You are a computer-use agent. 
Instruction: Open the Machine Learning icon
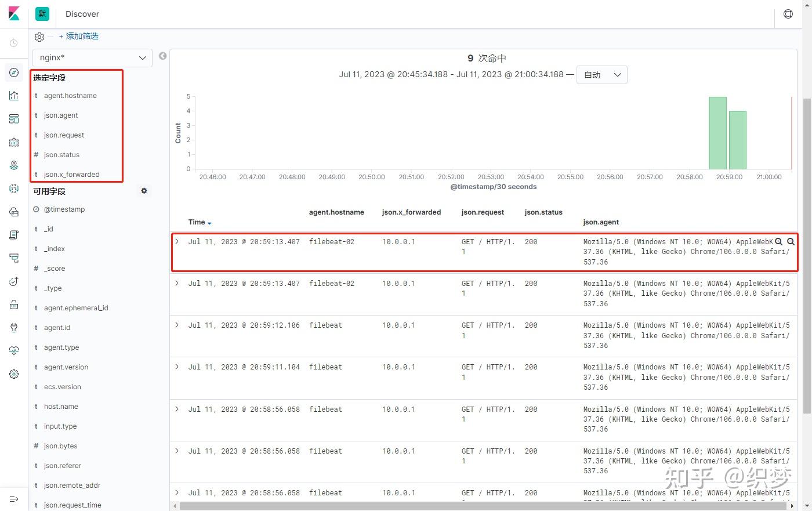point(14,189)
